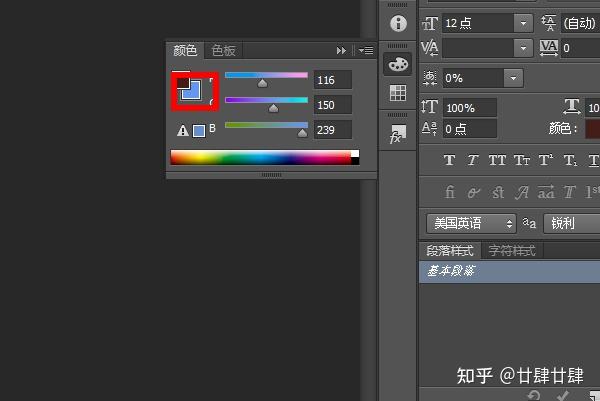Click the blue value field 239
This screenshot has height=401, width=600.
[x=333, y=130]
